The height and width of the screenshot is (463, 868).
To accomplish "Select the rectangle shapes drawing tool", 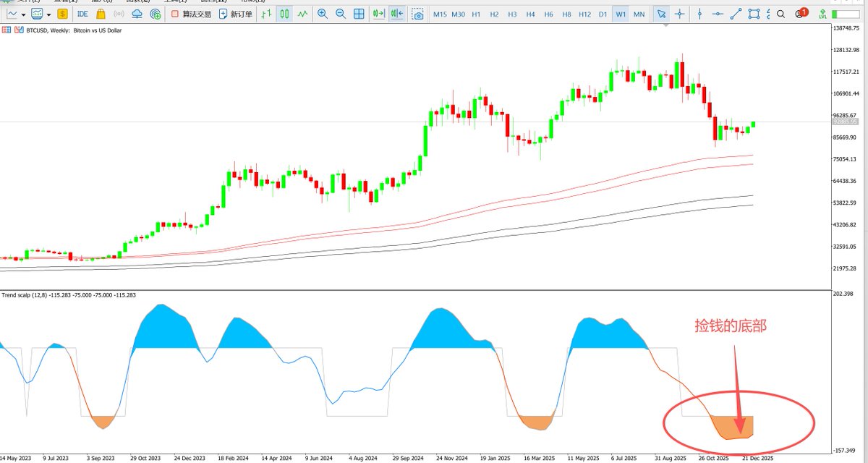I will coord(754,14).
